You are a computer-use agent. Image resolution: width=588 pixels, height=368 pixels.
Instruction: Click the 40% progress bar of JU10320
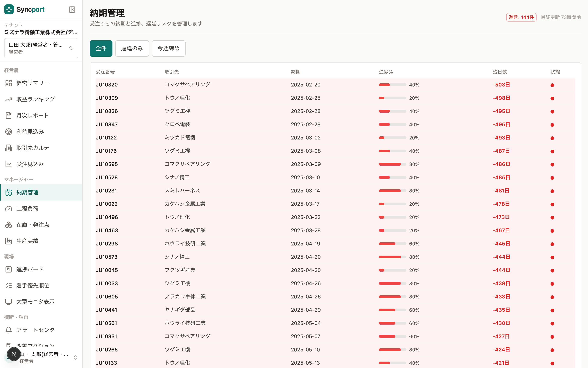tap(392, 85)
